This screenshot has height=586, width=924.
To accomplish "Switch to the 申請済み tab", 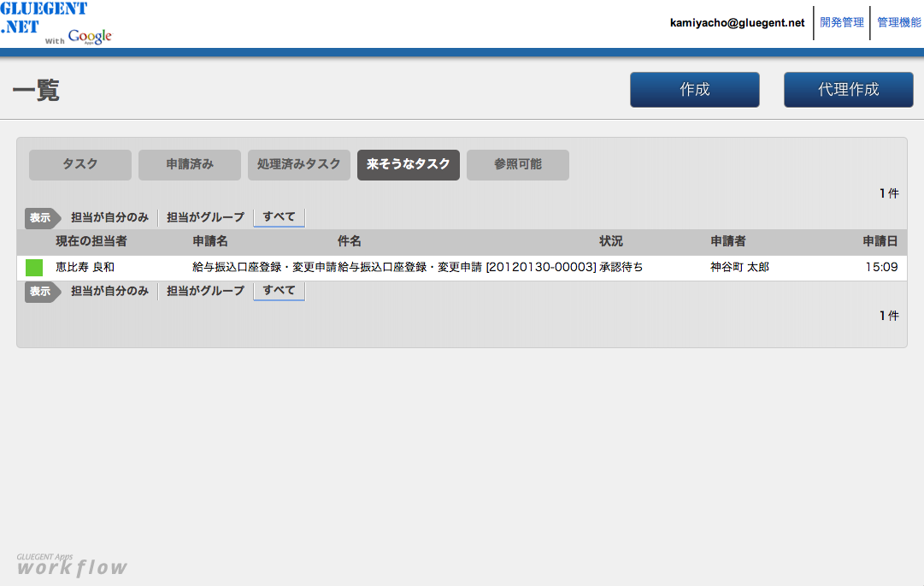I will [x=190, y=164].
